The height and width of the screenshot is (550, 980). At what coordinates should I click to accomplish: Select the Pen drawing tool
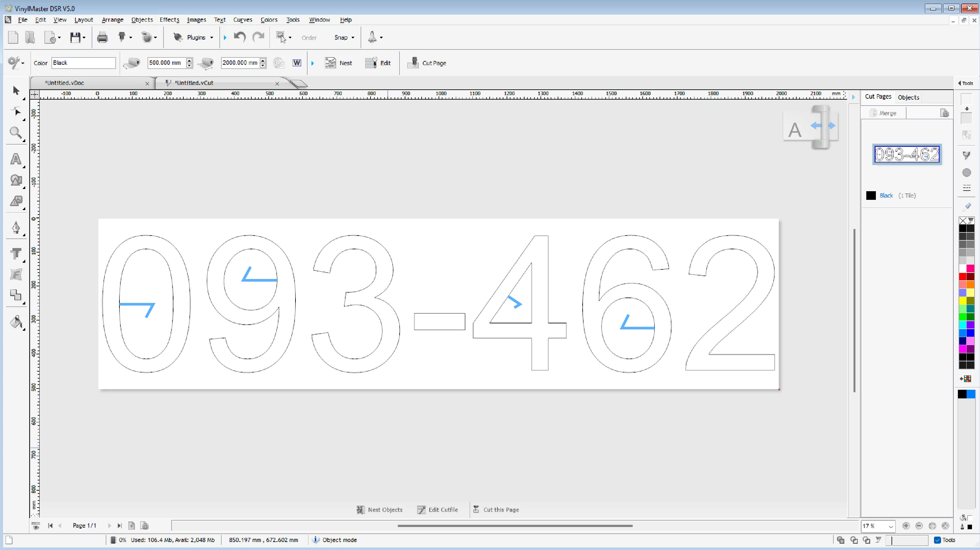[16, 227]
